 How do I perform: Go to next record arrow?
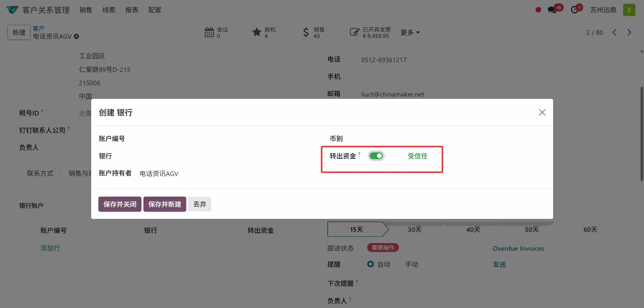point(629,33)
